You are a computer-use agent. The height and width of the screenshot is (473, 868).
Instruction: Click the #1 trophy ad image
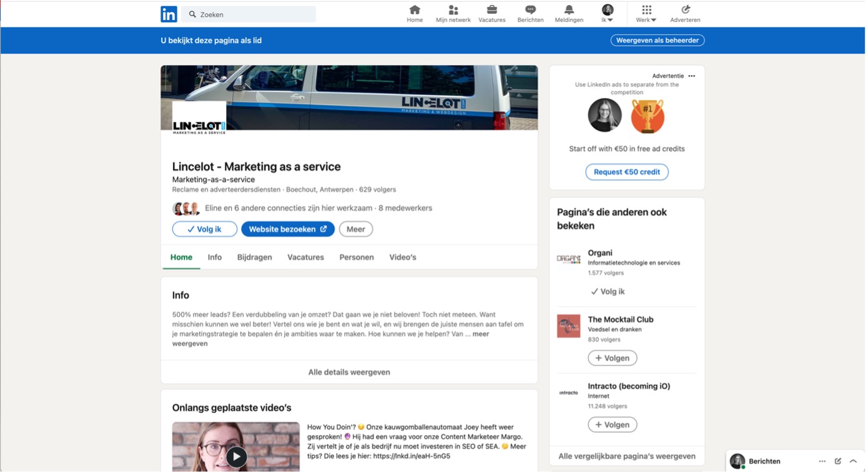coord(648,116)
